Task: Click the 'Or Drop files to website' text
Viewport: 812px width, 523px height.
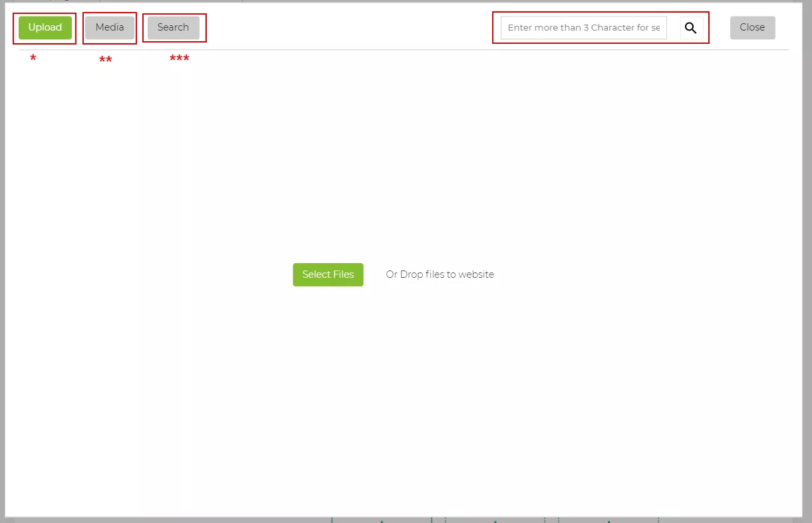Action: tap(440, 274)
